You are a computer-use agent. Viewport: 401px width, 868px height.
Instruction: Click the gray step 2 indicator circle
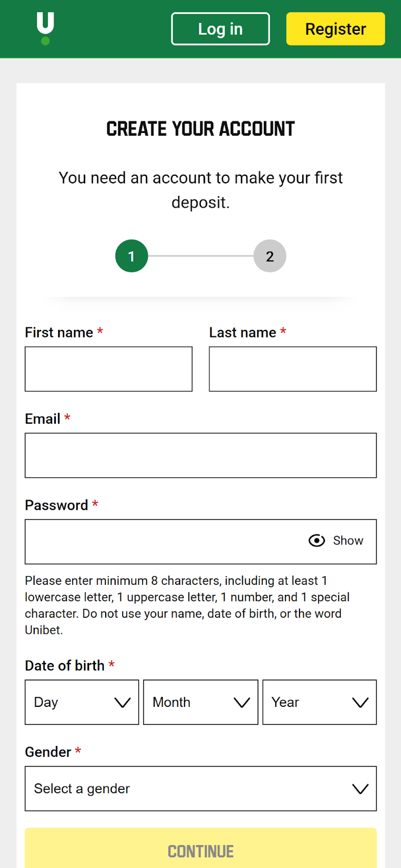click(x=270, y=256)
